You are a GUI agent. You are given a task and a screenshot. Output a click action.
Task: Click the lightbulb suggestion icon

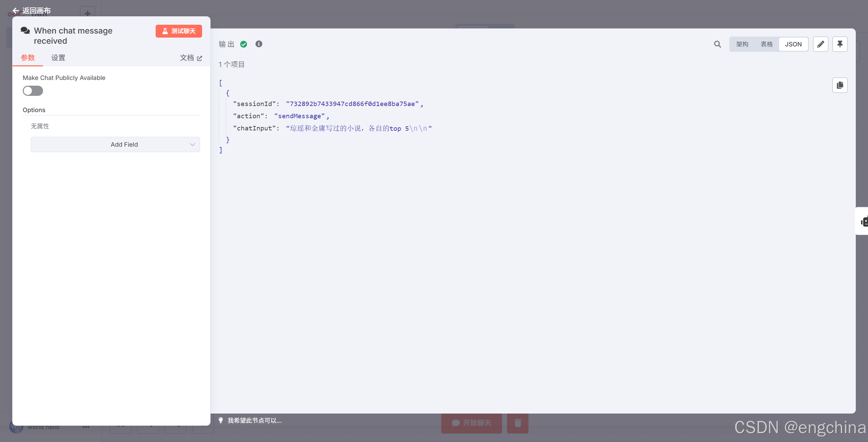[x=221, y=420]
